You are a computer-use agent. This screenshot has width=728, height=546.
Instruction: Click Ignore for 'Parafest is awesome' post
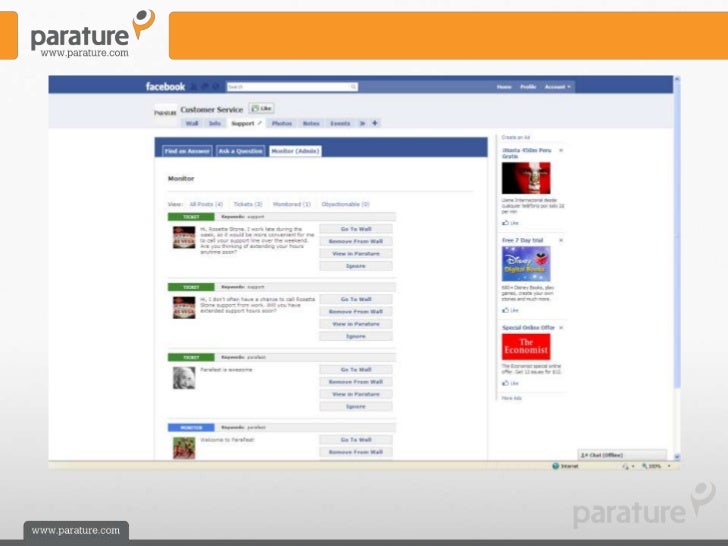356,406
